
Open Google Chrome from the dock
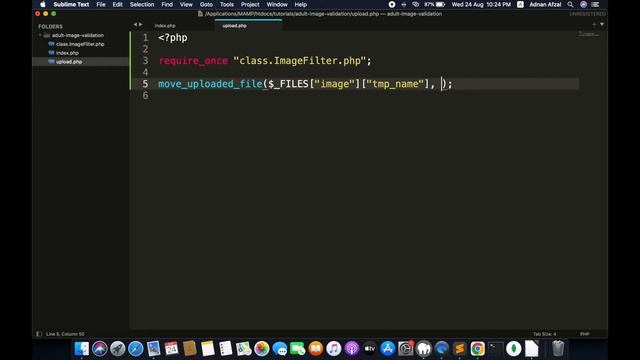click(x=478, y=349)
